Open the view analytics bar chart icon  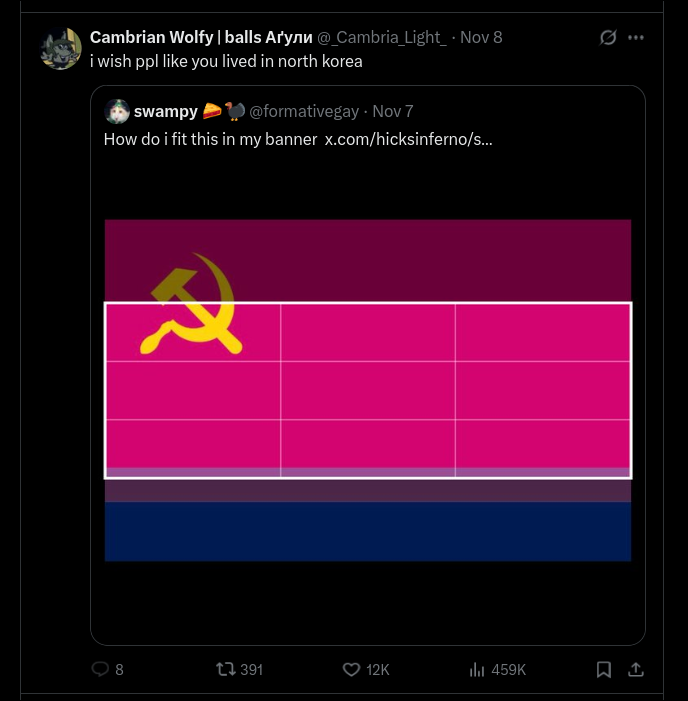point(477,669)
